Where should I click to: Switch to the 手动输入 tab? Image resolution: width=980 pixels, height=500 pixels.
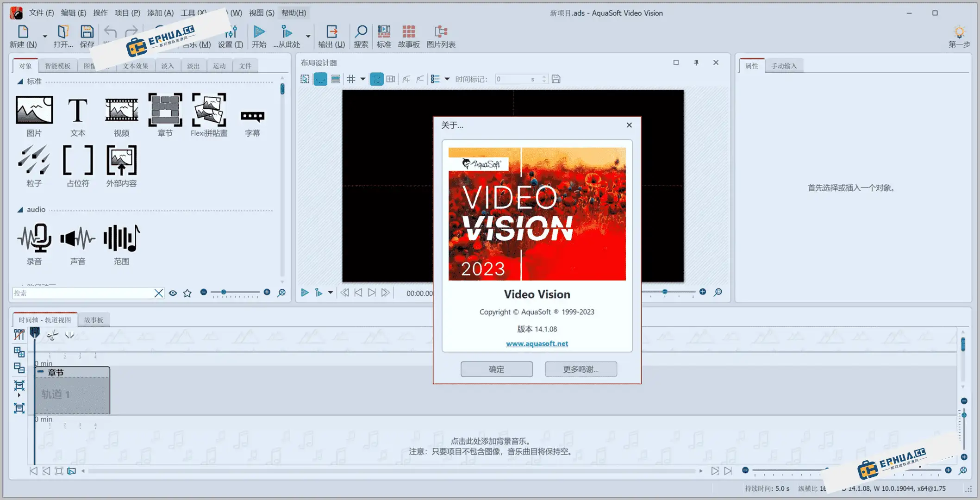point(784,66)
